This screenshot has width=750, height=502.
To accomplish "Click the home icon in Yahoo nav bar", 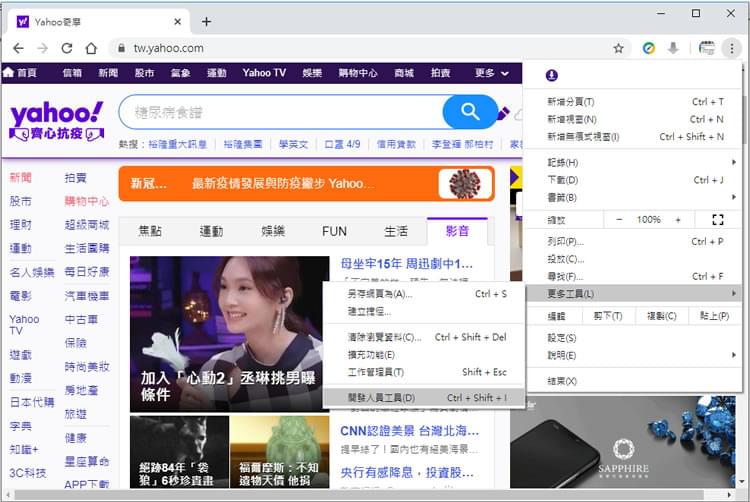I will tap(8, 73).
